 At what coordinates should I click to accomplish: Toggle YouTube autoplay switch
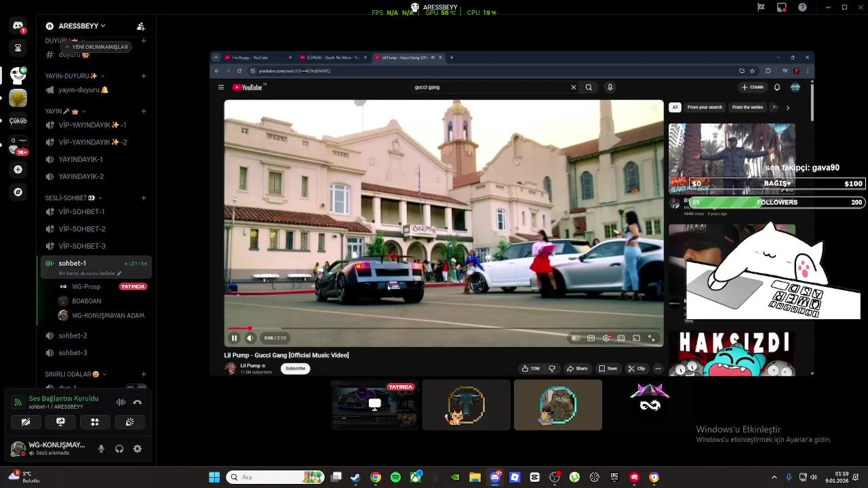click(x=576, y=338)
